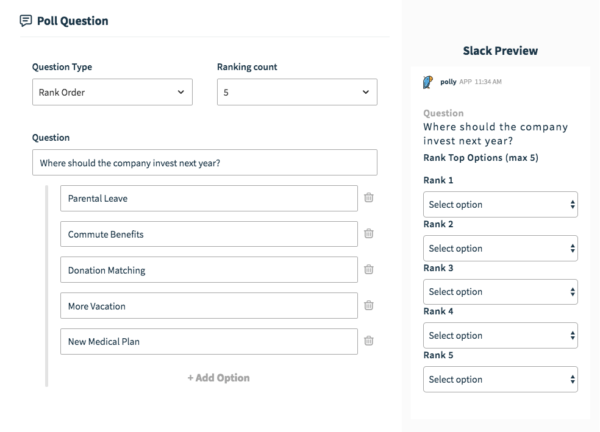Screen dimensions: 600x432
Task: Delete the More Vacation option
Action: pos(368,306)
